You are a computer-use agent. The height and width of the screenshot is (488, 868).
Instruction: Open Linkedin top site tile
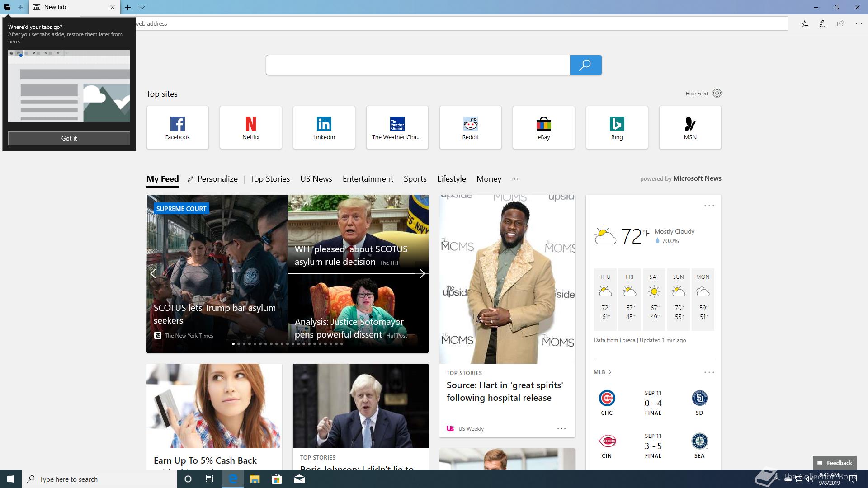[x=324, y=127]
